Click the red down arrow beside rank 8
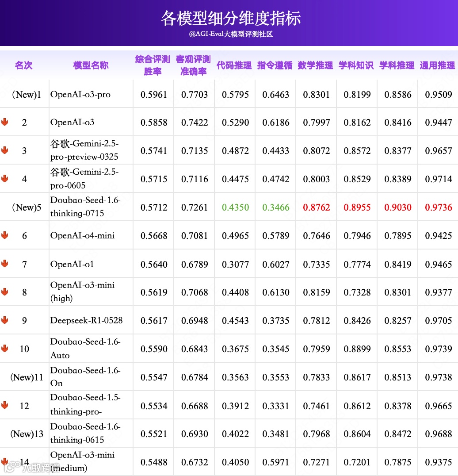The image size is (458, 476). point(4,292)
